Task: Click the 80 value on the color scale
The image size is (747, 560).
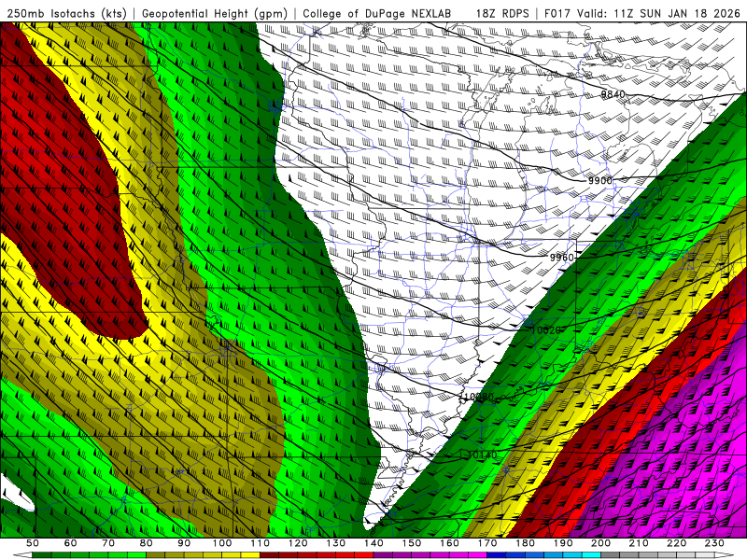Action: click(x=147, y=543)
